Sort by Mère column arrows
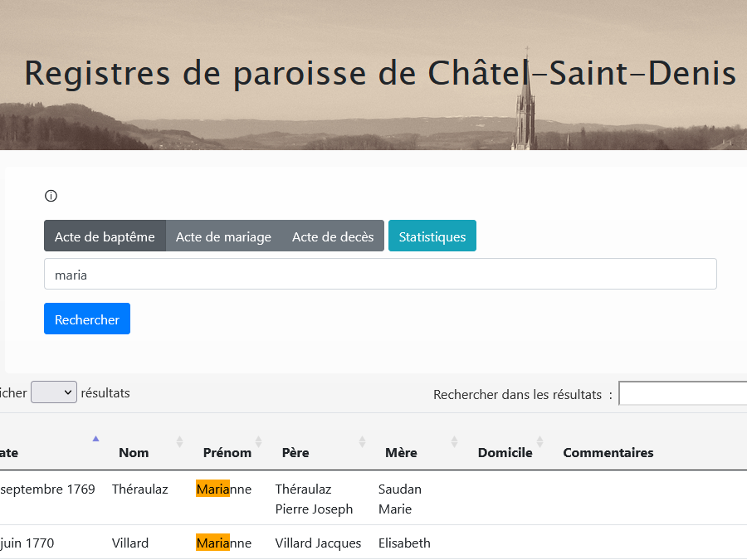The image size is (747, 560). point(454,442)
